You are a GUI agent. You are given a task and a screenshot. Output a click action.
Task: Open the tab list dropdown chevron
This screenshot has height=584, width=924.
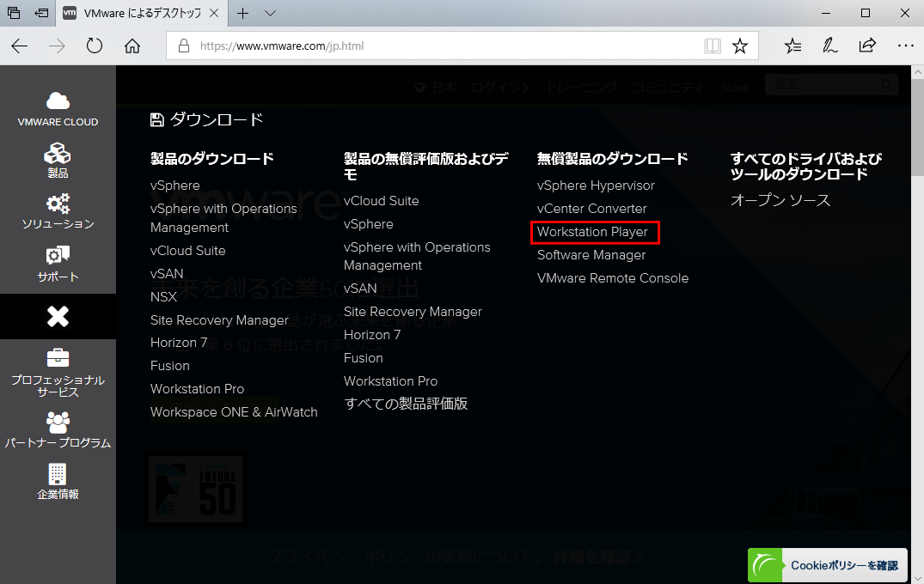coord(270,13)
